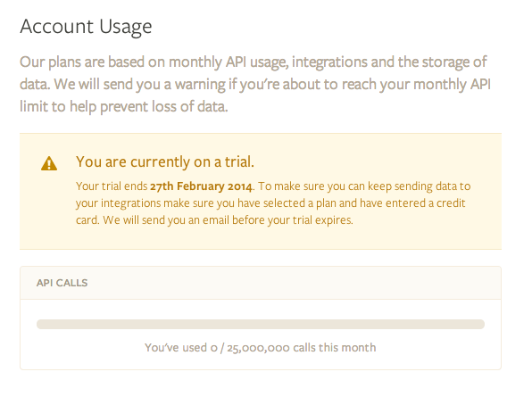Click the API CALLS panel header

pos(261,283)
